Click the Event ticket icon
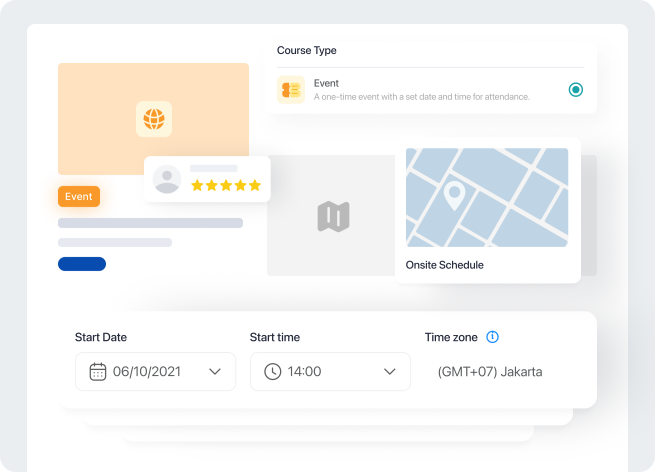The width and height of the screenshot is (655, 472). [x=290, y=90]
